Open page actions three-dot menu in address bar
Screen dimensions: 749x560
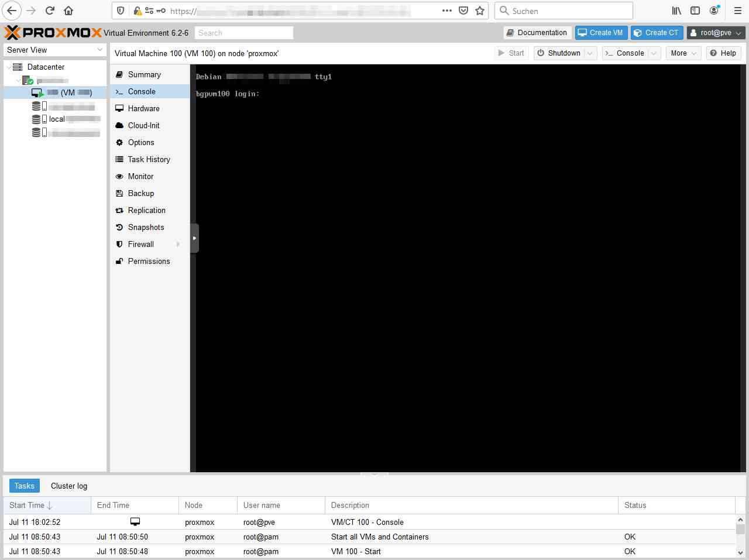pyautogui.click(x=447, y=11)
